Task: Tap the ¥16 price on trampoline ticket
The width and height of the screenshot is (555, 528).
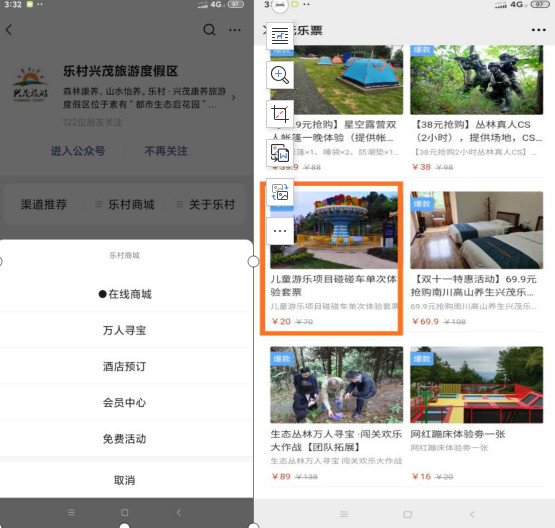Action: point(422,476)
